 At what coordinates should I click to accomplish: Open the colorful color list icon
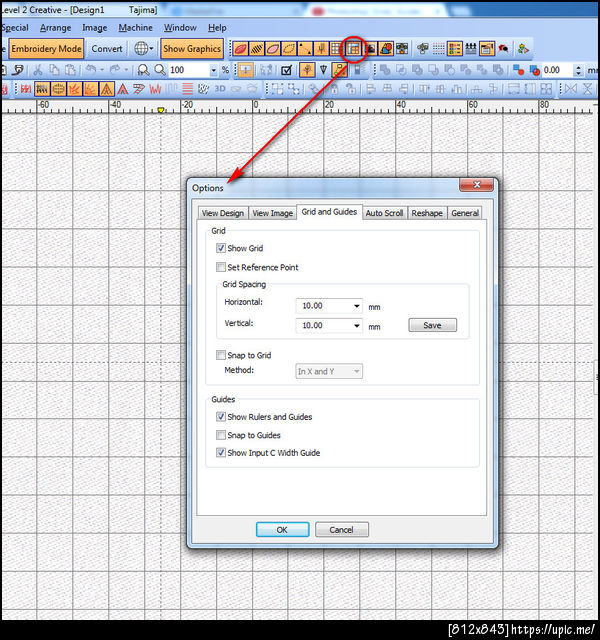454,49
